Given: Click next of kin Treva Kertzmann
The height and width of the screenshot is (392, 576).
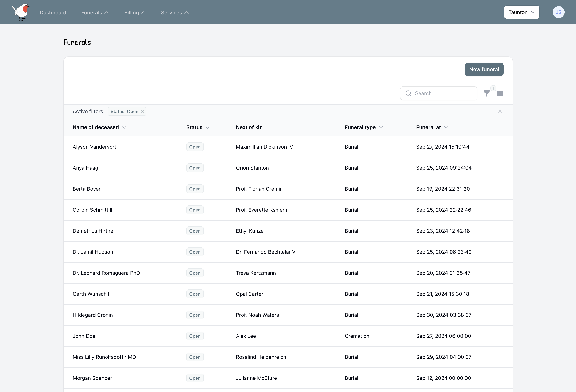Looking at the screenshot, I should [x=256, y=273].
